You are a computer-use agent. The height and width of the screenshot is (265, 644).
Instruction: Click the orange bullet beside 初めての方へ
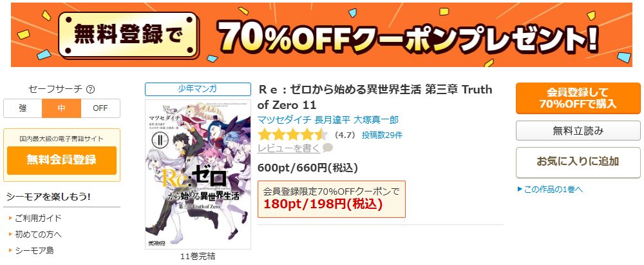click(x=11, y=234)
